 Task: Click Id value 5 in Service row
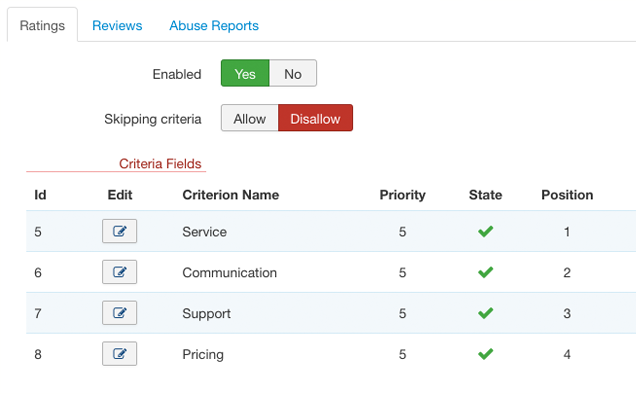pos(38,232)
